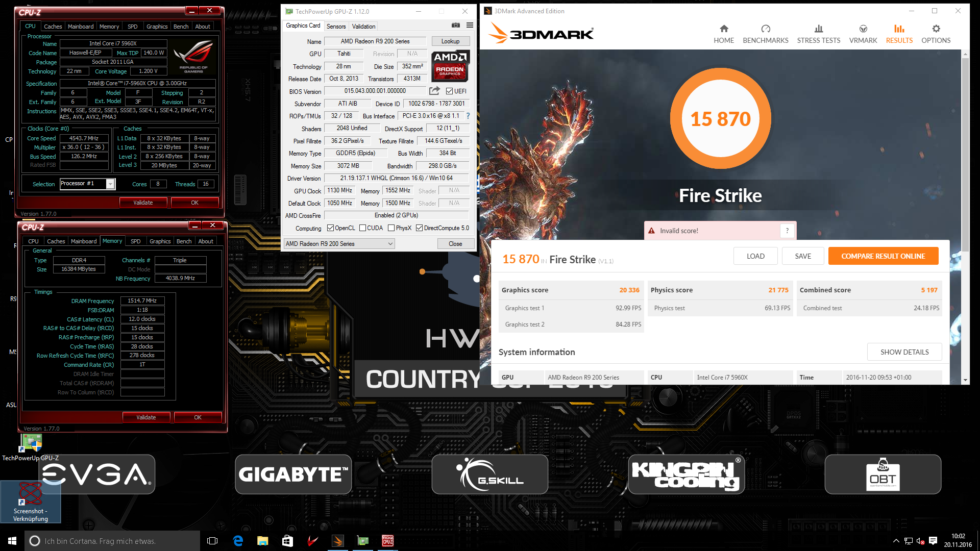Open SPD tab in lower CPU-Z window
980x551 pixels.
pyautogui.click(x=135, y=241)
